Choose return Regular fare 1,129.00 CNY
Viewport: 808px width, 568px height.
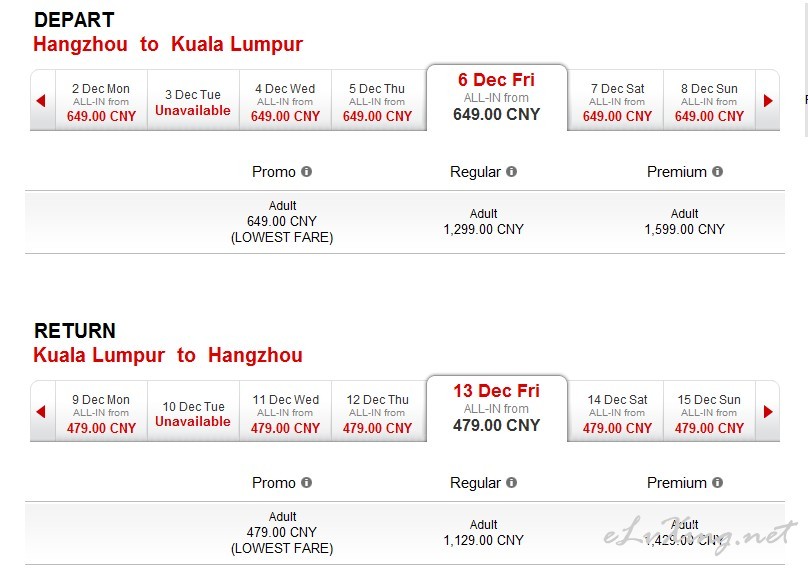pyautogui.click(x=483, y=532)
